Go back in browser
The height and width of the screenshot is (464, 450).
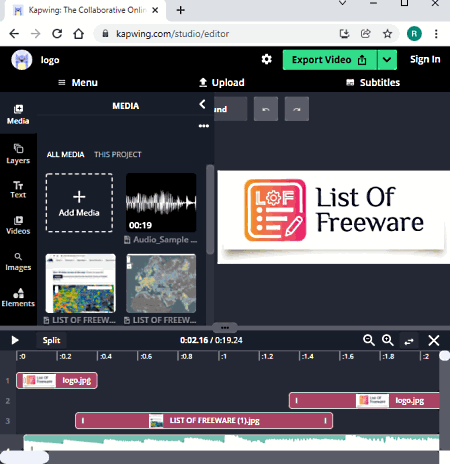point(14,34)
